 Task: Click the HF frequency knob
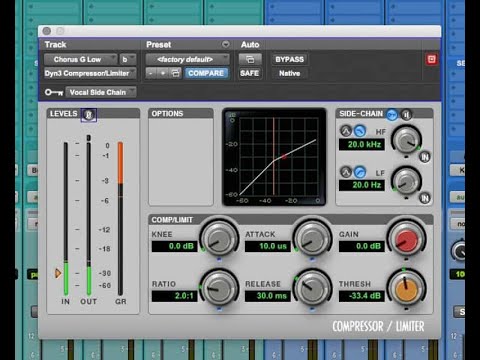click(406, 140)
